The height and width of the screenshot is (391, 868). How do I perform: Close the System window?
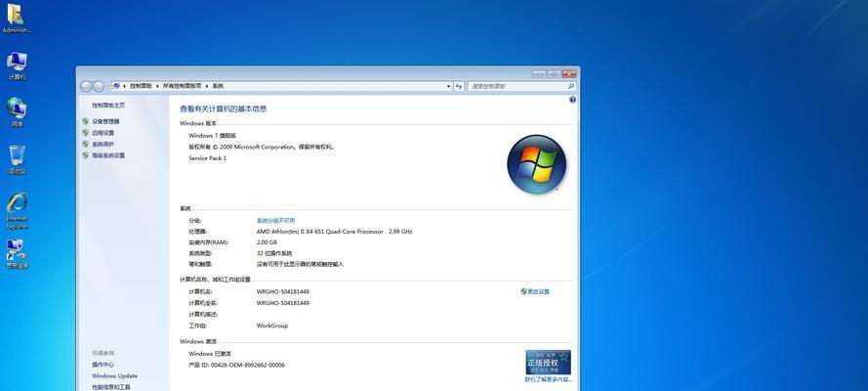(569, 73)
